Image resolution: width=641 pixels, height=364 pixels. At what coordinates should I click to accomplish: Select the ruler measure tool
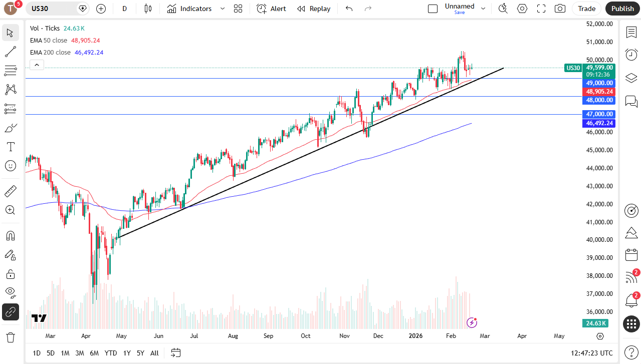tap(10, 191)
